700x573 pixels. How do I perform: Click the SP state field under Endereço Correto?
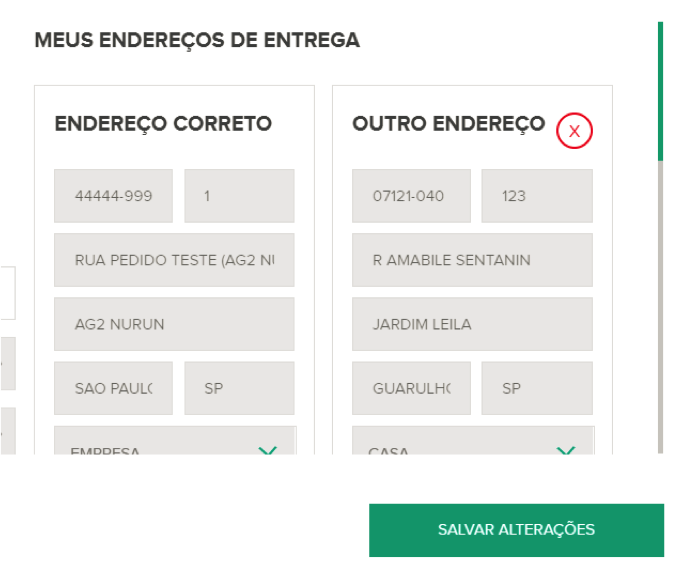(239, 388)
